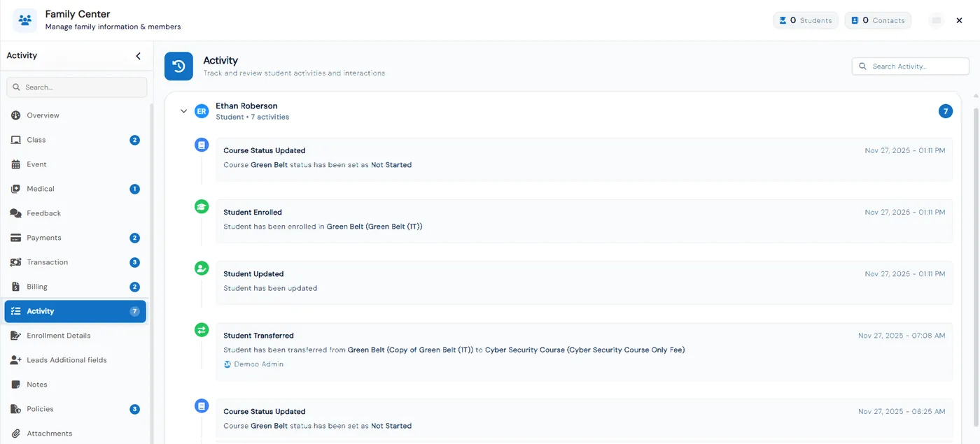Select the highlighted Activity menu item
Screen dimensions: 980x444
pyautogui.click(x=76, y=311)
